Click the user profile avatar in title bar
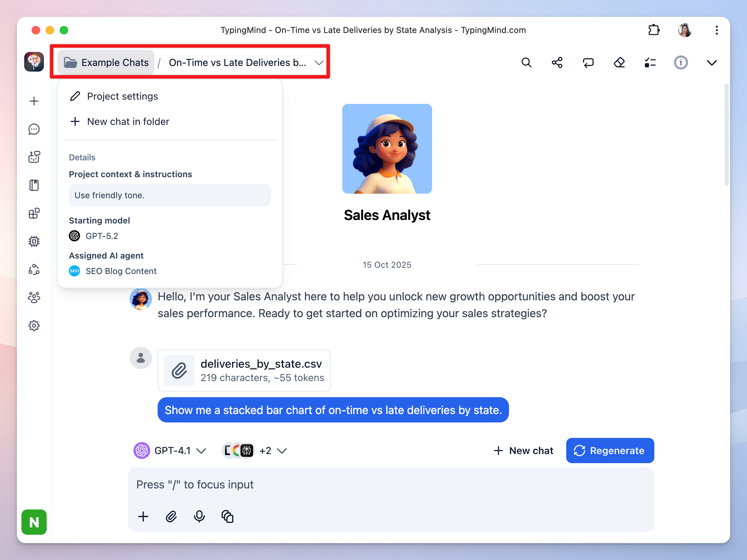This screenshot has width=747, height=560. click(685, 30)
